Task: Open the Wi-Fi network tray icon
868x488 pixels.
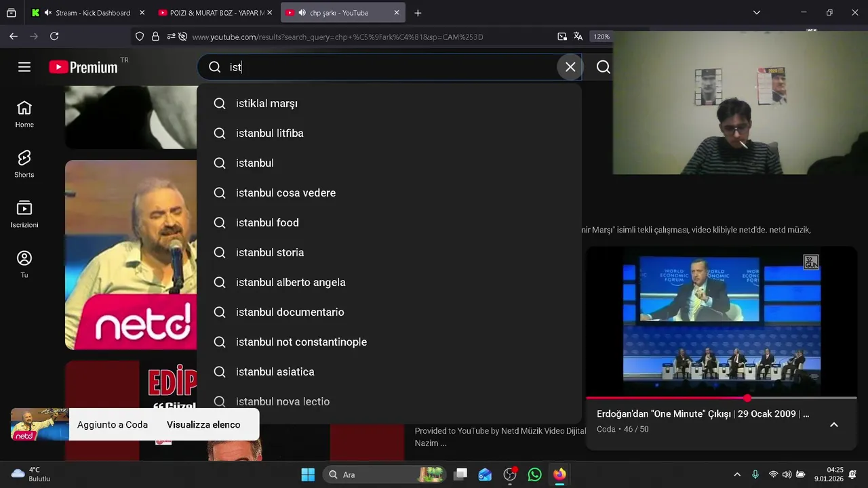Action: [773, 474]
